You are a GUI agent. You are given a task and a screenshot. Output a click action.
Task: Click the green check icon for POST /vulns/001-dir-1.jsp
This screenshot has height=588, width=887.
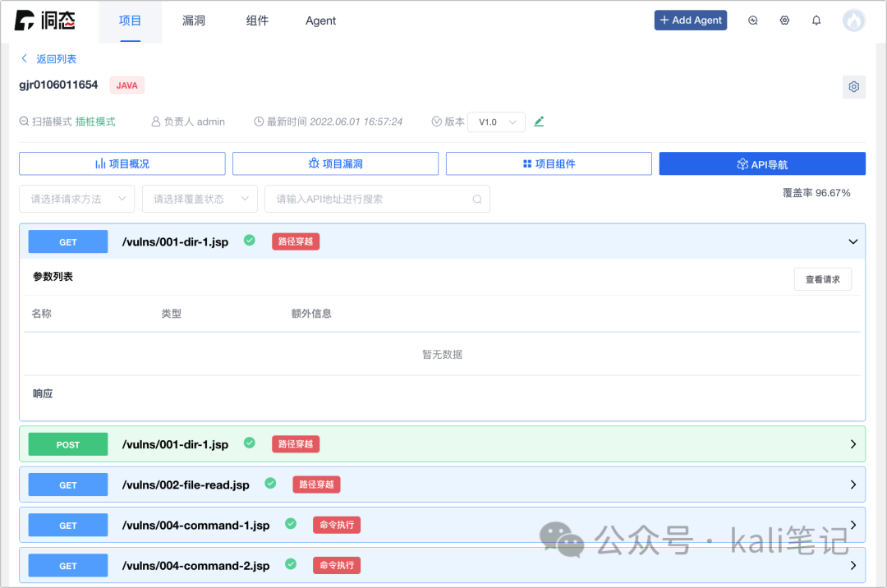click(x=250, y=443)
